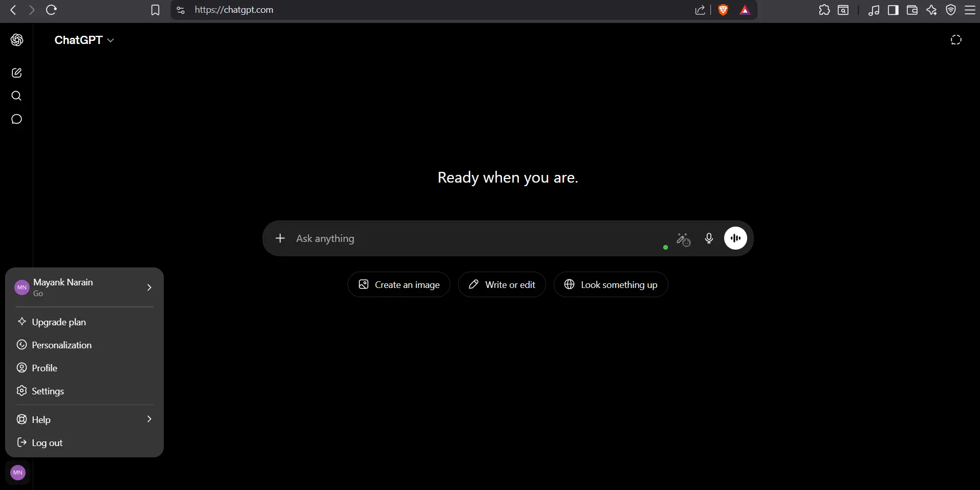Click the image search toolbar icon
Image resolution: width=980 pixels, height=490 pixels.
tap(843, 10)
